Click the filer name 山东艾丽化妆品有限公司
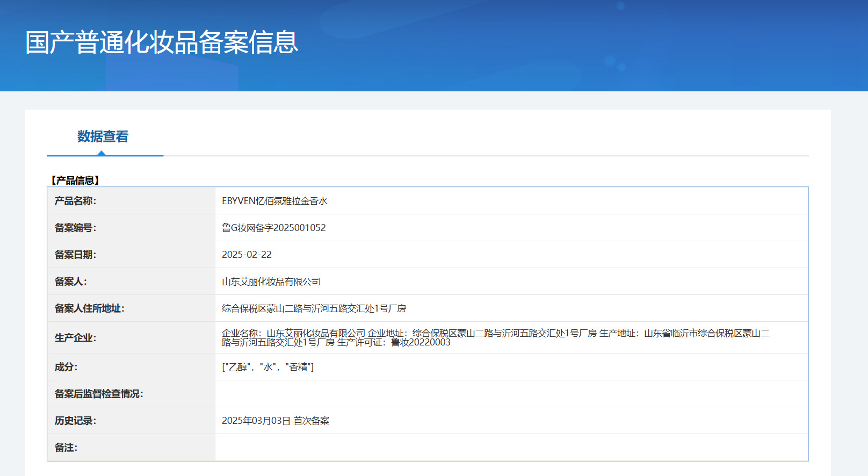868x476 pixels. [271, 282]
